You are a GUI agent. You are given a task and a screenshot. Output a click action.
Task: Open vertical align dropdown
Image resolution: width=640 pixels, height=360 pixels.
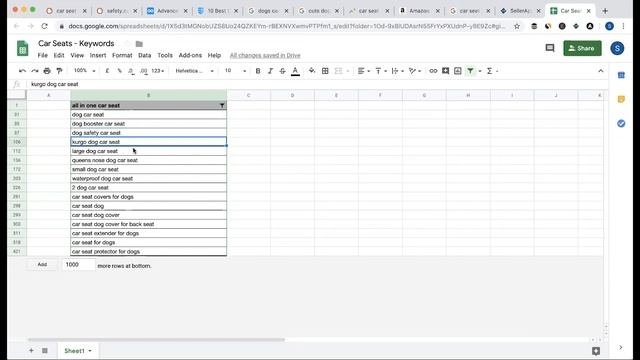380,71
